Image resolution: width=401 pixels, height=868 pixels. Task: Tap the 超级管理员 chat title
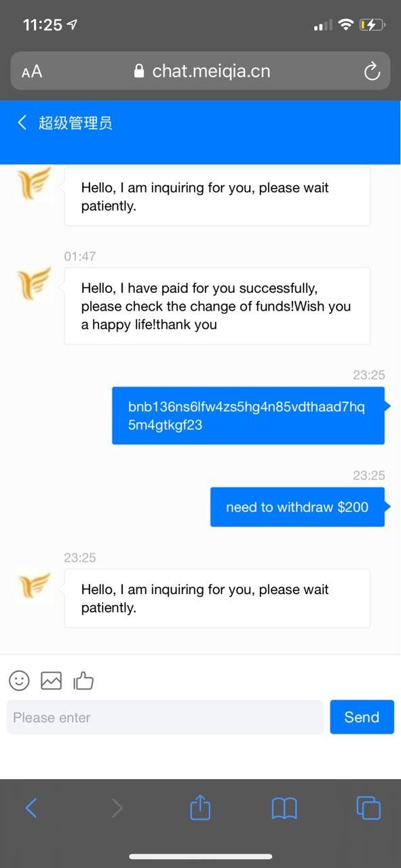tap(75, 123)
